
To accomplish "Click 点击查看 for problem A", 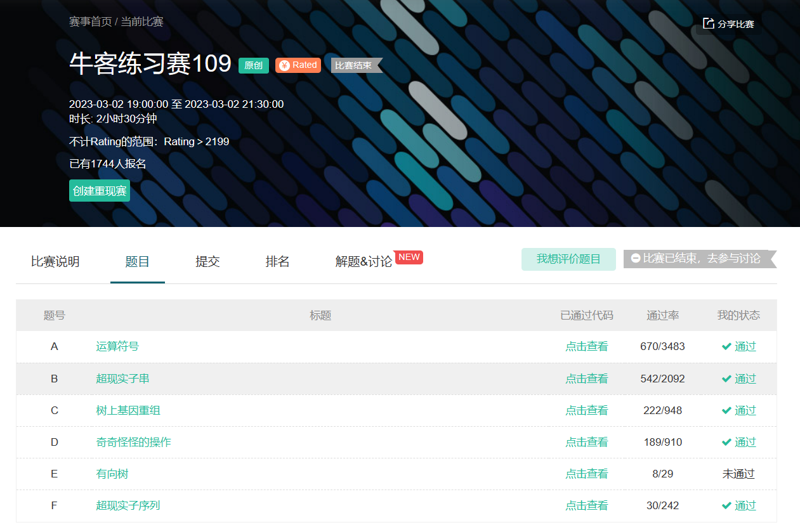I will point(587,346).
